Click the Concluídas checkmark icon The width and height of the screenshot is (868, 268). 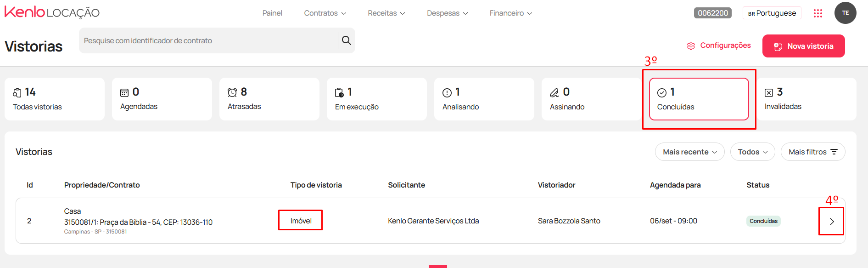(662, 93)
